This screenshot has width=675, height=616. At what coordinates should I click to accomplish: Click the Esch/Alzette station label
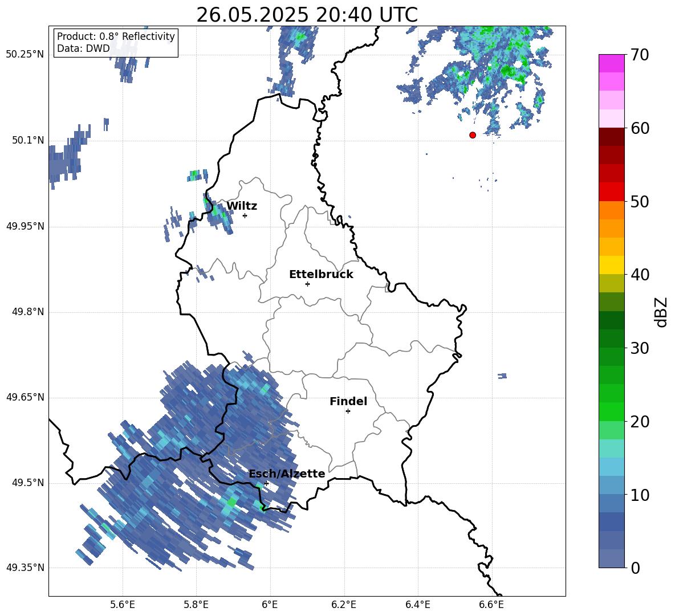tap(287, 474)
